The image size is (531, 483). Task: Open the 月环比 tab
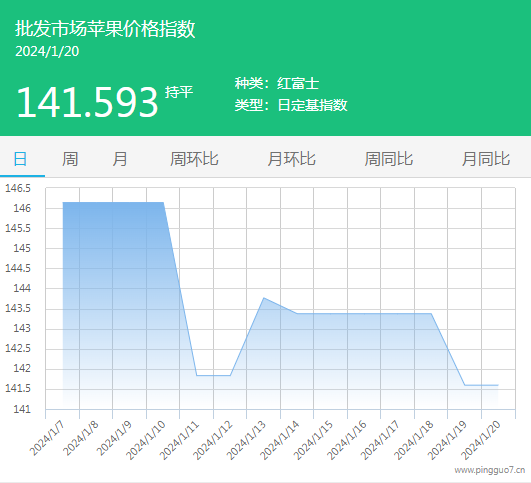click(x=291, y=159)
